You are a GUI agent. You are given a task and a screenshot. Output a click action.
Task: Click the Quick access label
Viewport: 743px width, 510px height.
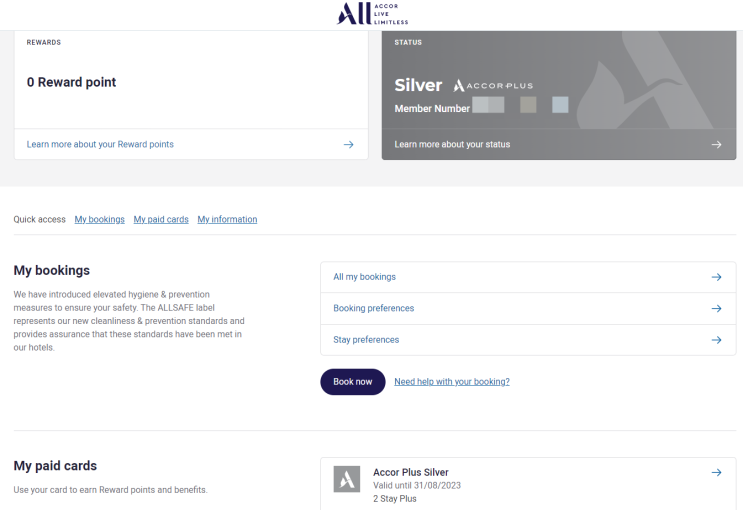(x=39, y=219)
